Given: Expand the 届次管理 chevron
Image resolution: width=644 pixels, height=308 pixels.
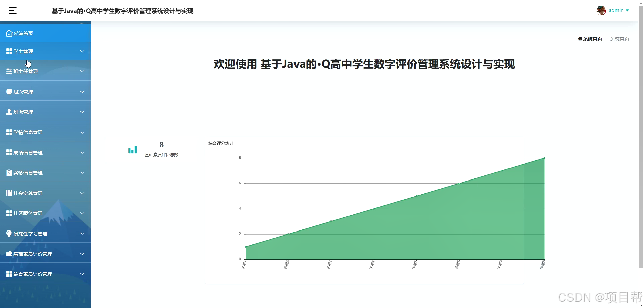Looking at the screenshot, I should (82, 92).
